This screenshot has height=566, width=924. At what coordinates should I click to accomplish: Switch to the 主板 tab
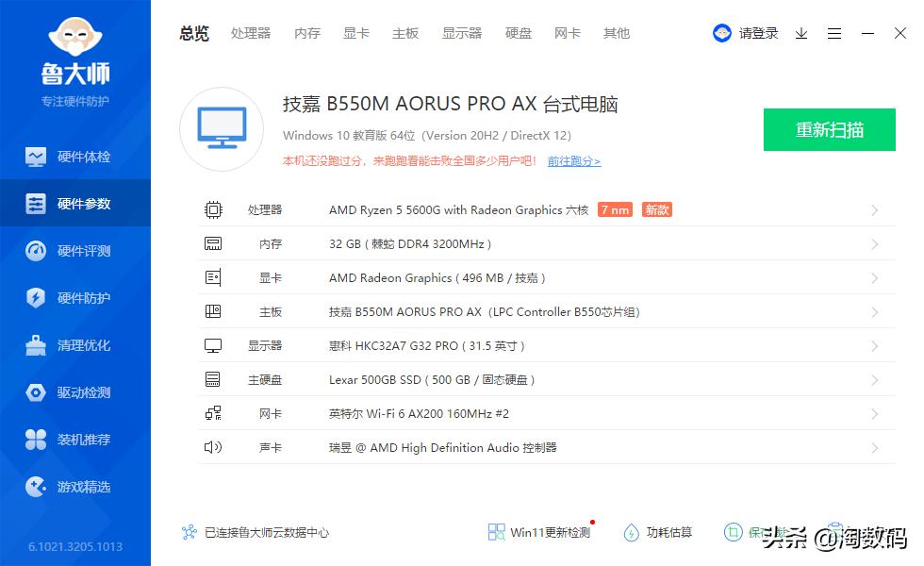tap(404, 33)
